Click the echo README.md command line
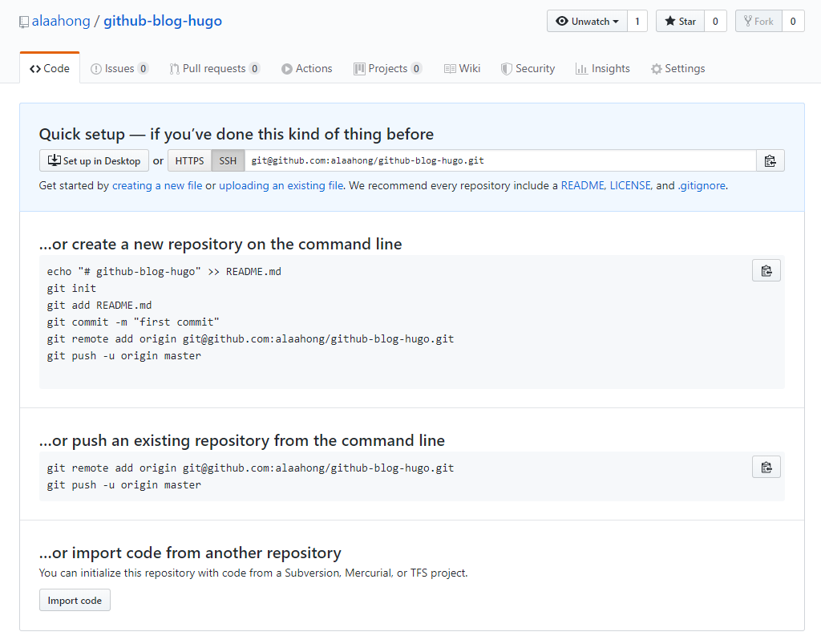 [164, 272]
